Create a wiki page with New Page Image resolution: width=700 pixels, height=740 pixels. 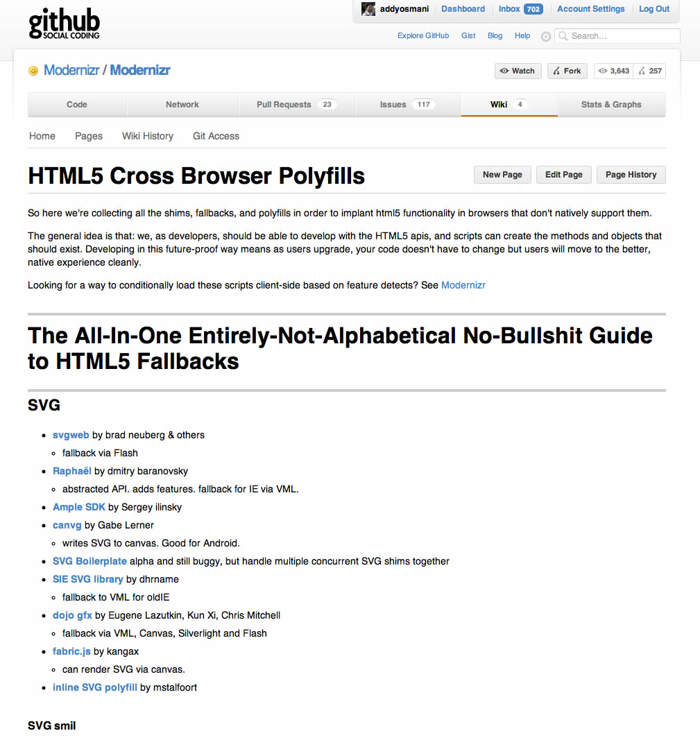click(x=502, y=175)
